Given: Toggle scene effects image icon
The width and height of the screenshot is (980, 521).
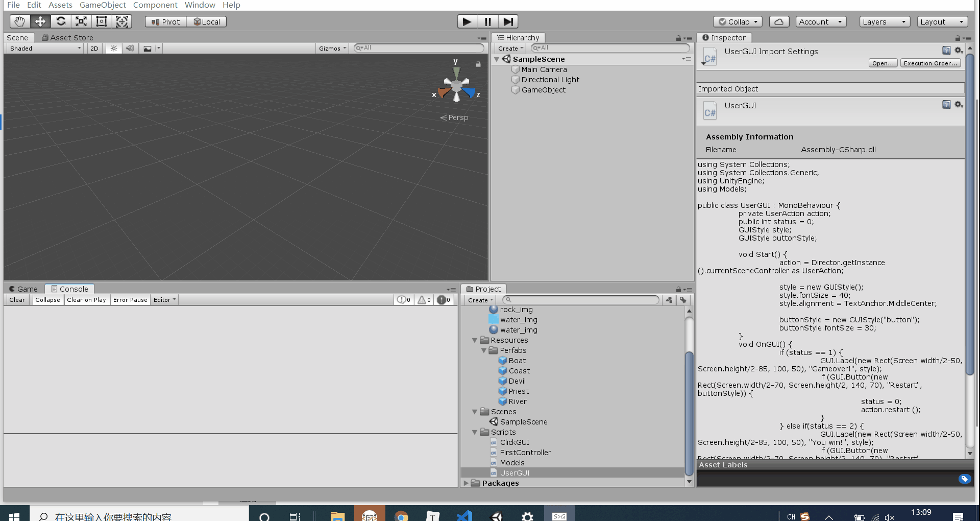Looking at the screenshot, I should point(148,49).
